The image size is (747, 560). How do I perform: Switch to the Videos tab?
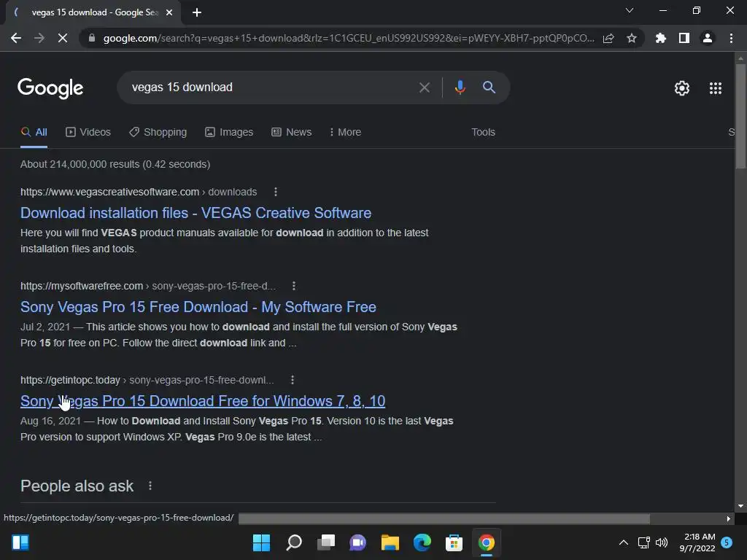(88, 132)
